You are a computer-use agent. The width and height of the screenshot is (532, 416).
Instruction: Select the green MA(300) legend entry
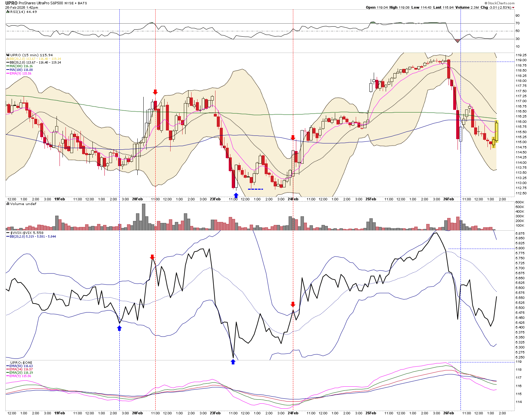point(21,66)
